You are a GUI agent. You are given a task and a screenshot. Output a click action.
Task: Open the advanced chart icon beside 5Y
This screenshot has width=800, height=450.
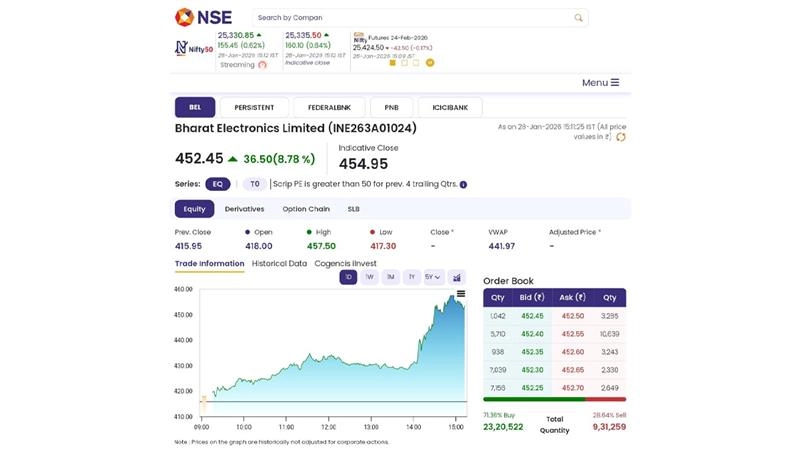click(x=457, y=277)
